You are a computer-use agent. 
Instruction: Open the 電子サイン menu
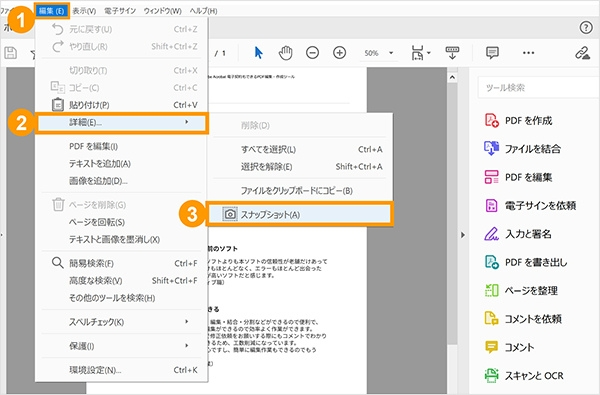tap(120, 11)
